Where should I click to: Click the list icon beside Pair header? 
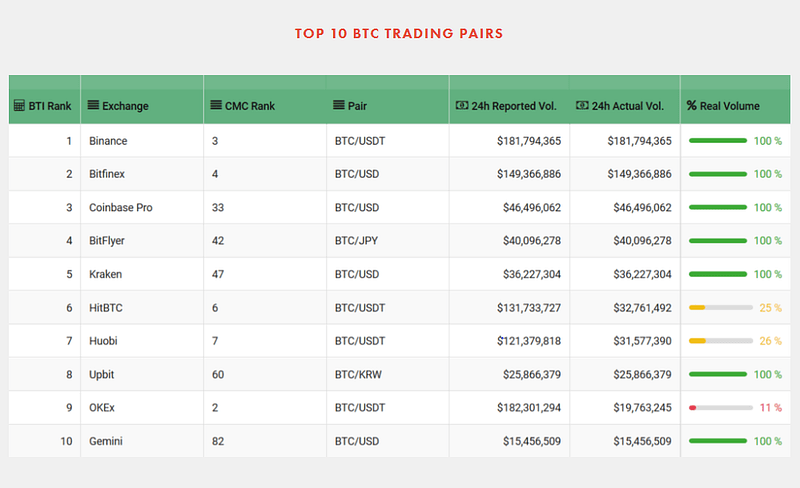339,105
